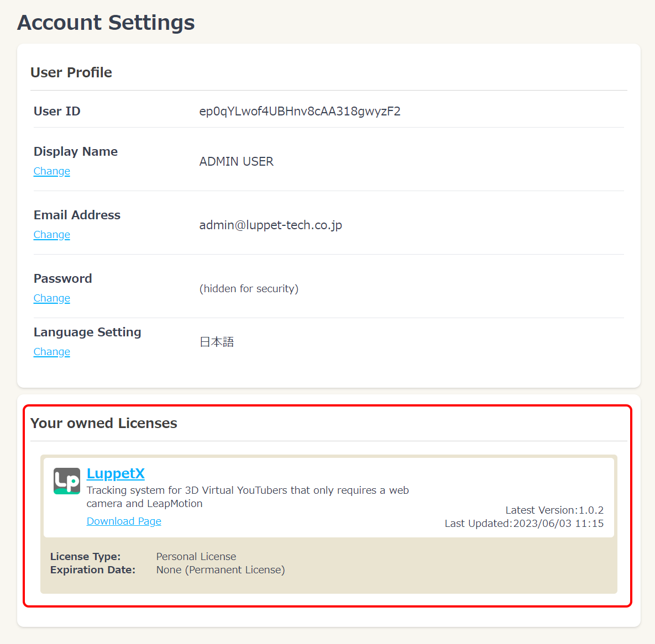Click Change under Email Address
The image size is (655, 644).
pyautogui.click(x=52, y=235)
